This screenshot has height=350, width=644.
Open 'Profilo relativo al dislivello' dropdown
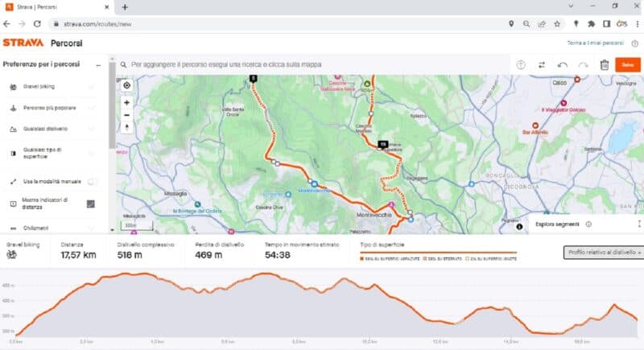(603, 253)
